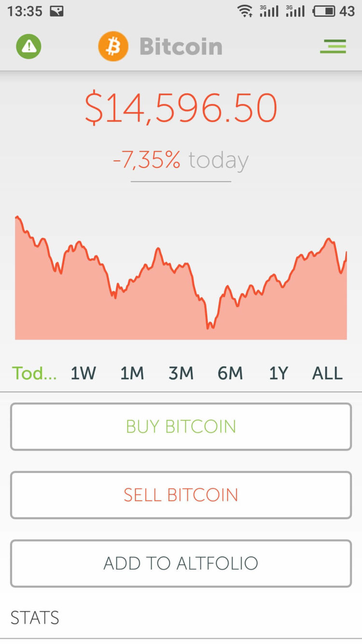Tap the lowest dip on the price chart
This screenshot has height=644, width=362.
[209, 327]
